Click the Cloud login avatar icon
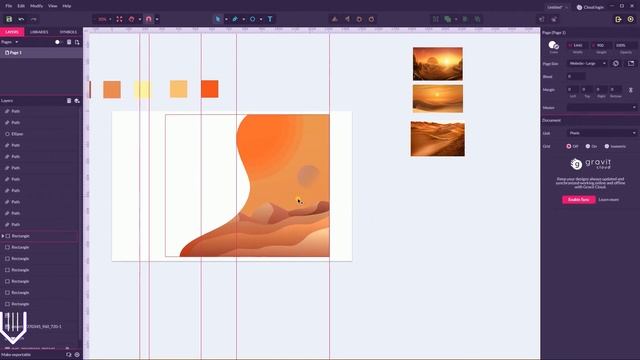The image size is (640, 360). pos(579,7)
